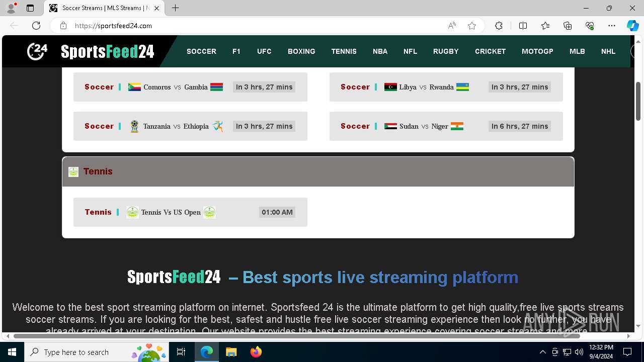Viewport: 644px width, 362px height.
Task: Open the CRICKET menu item
Action: (x=491, y=51)
